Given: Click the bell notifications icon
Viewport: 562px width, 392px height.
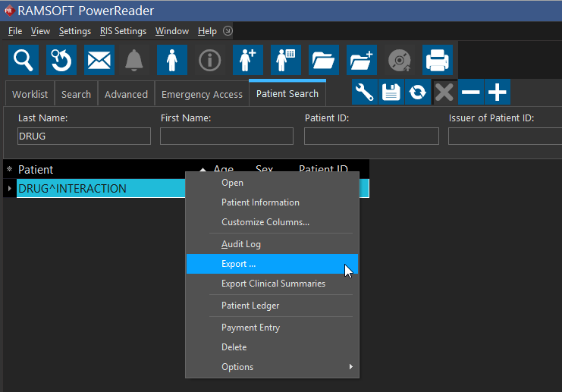Looking at the screenshot, I should pos(134,60).
